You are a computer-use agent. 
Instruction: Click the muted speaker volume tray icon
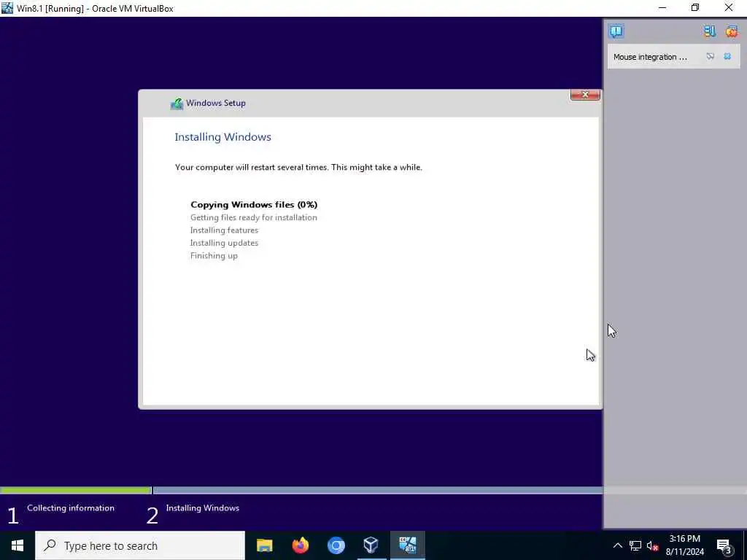pyautogui.click(x=653, y=545)
